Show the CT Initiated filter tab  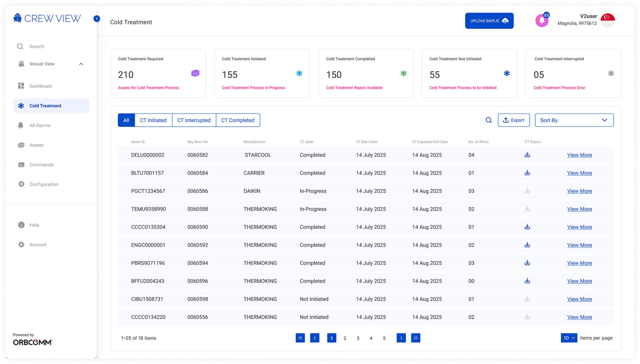tap(153, 120)
